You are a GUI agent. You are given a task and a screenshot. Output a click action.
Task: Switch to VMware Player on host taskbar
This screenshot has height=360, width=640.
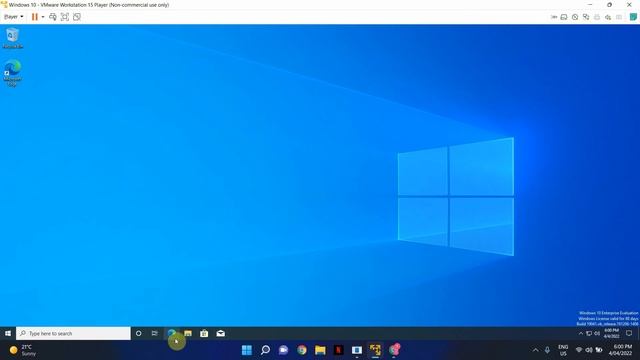coord(375,350)
